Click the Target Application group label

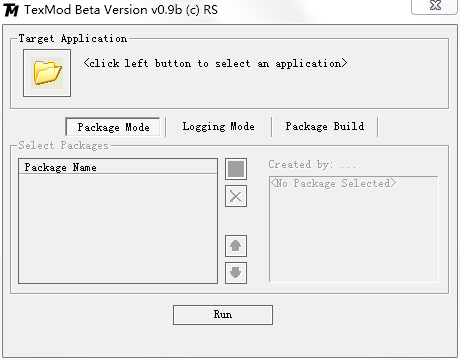[73, 39]
